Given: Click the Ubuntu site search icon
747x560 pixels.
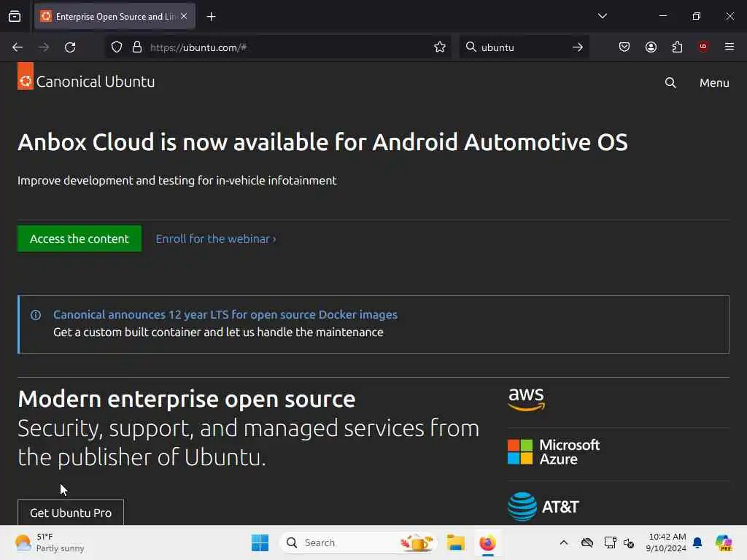Looking at the screenshot, I should (x=670, y=82).
